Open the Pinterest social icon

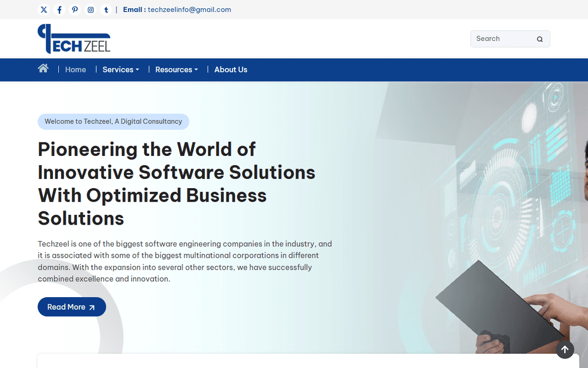click(75, 10)
